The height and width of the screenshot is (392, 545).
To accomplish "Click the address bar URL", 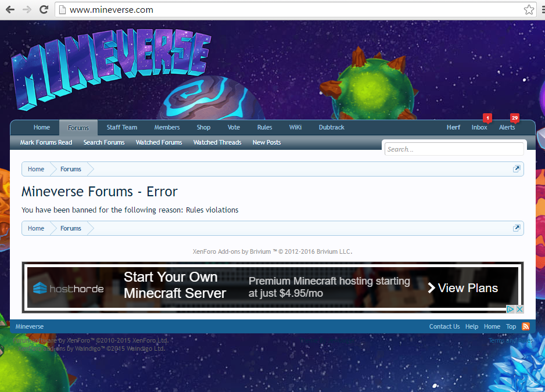I will [111, 10].
